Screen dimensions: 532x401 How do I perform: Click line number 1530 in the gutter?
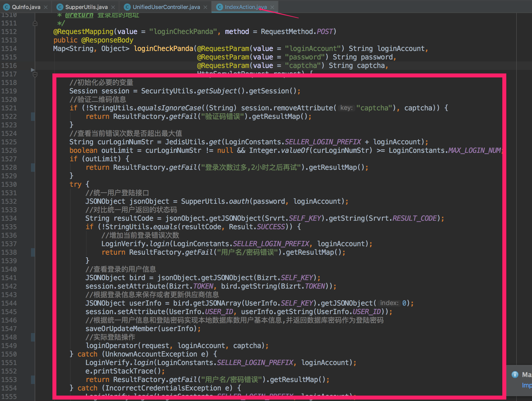click(x=9, y=185)
